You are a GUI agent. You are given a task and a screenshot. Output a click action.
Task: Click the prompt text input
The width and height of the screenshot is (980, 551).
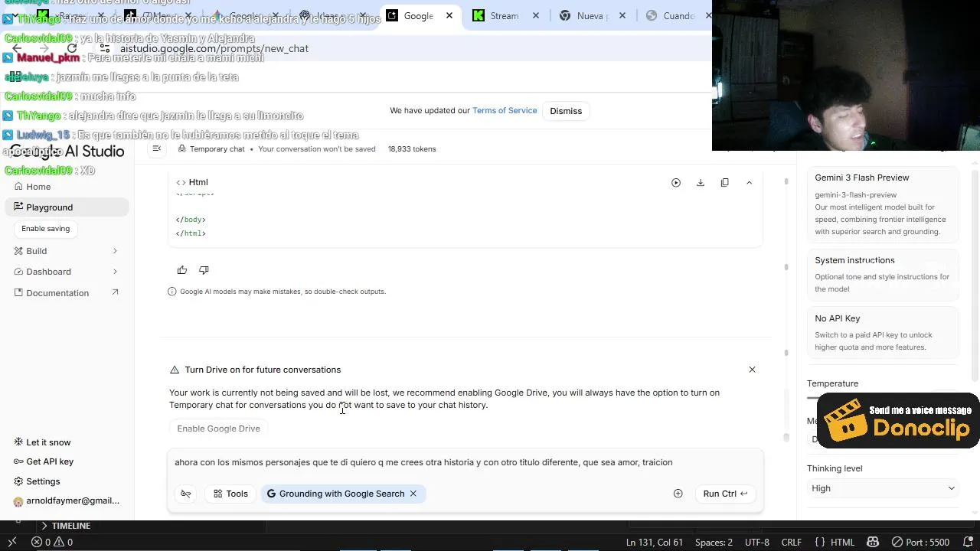point(465,462)
